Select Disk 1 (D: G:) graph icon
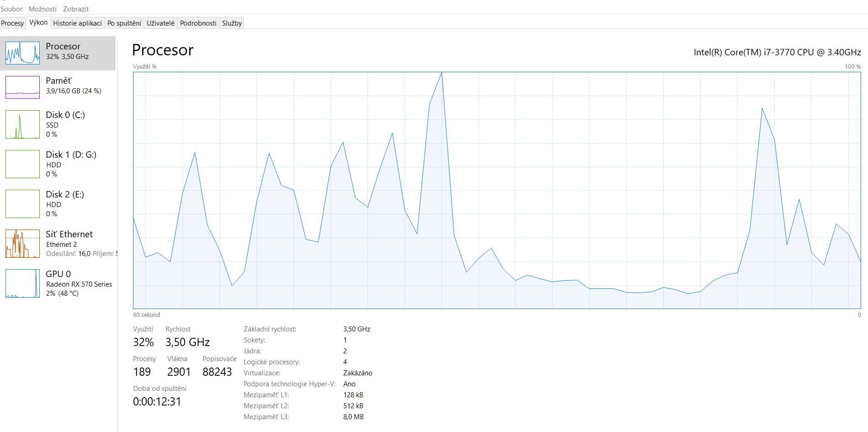Viewport: 868px width, 432px height. (22, 164)
